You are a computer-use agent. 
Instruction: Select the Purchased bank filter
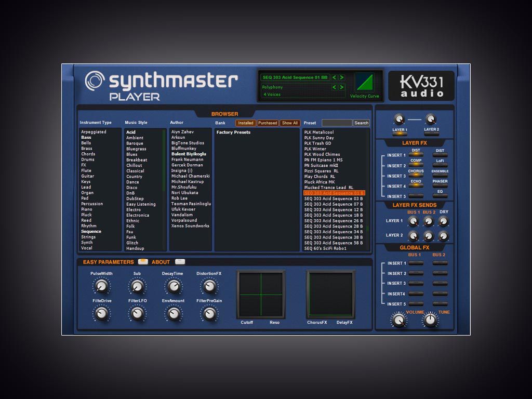(268, 123)
